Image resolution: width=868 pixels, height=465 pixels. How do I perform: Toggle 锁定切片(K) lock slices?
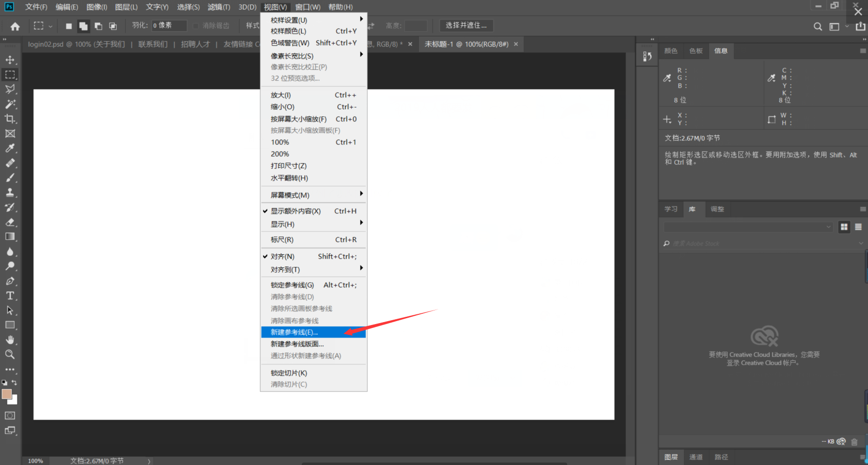[313, 373]
